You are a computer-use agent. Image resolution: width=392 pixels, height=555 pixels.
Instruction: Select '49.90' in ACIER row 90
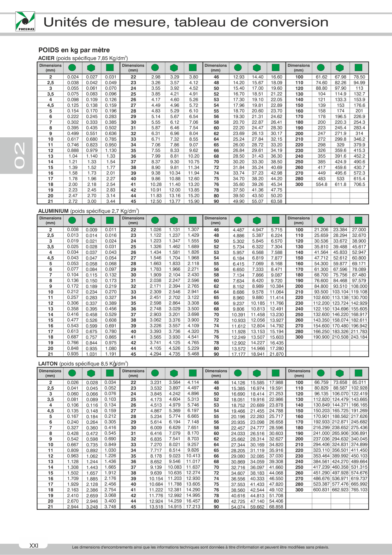click(x=239, y=201)
